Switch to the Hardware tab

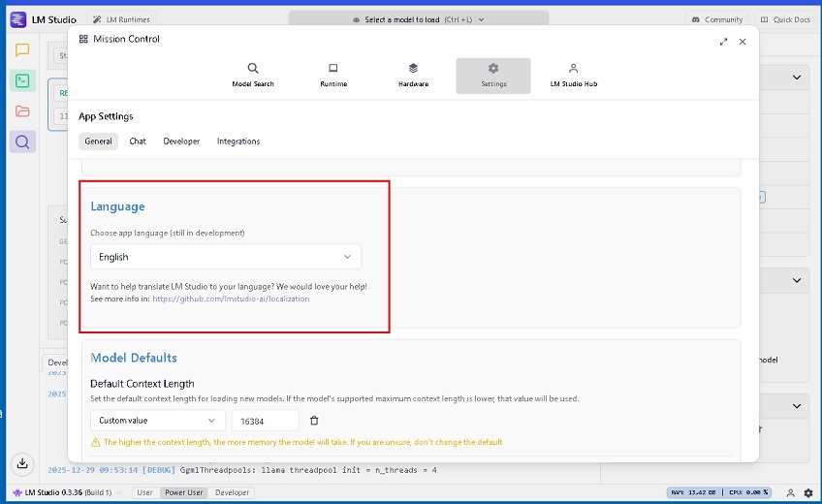pos(413,76)
